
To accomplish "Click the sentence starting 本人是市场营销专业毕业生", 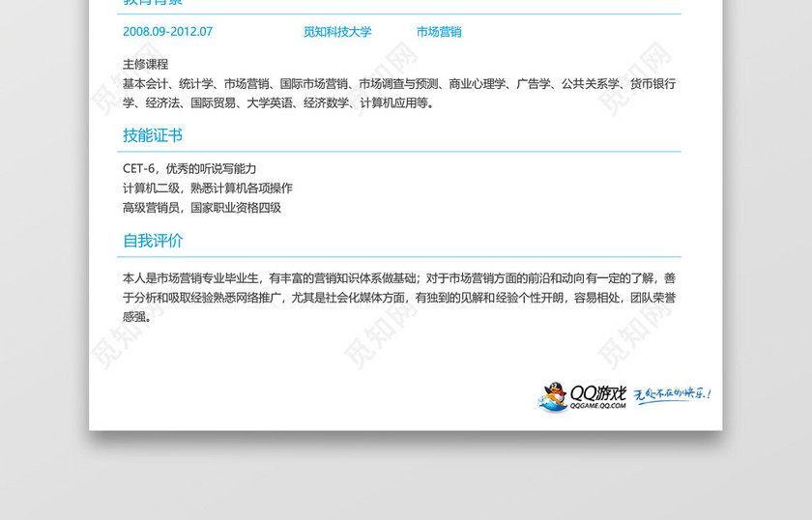I will tap(398, 278).
